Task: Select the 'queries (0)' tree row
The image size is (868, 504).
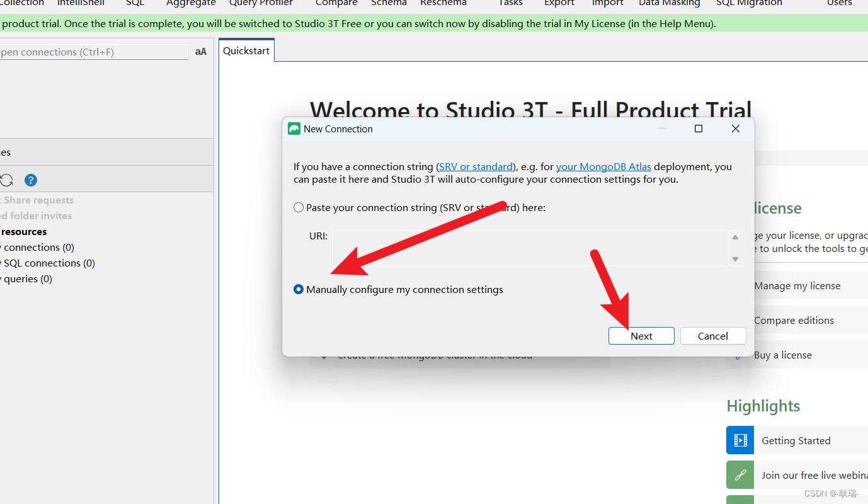Action: tap(26, 278)
